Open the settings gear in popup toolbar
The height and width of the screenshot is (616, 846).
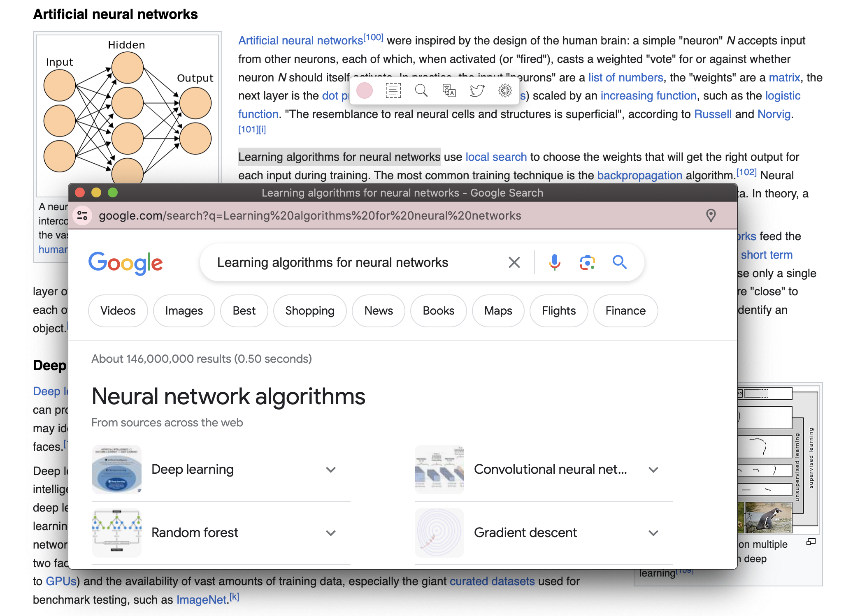[505, 90]
